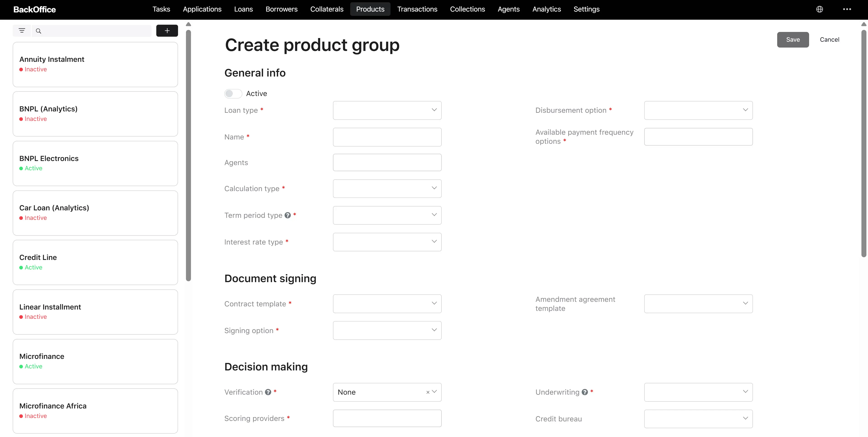Screen dimensions: 868x437
Task: Open the three-dots more menu
Action: click(847, 9)
